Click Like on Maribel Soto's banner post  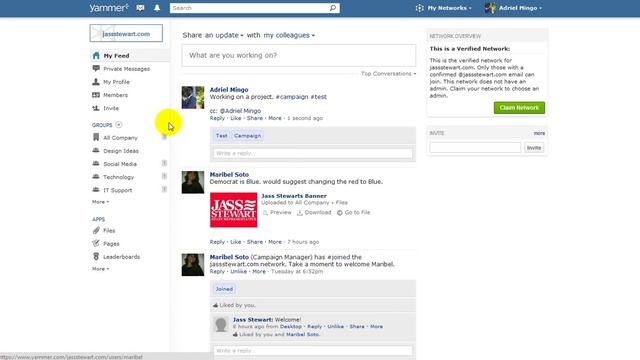pos(236,242)
